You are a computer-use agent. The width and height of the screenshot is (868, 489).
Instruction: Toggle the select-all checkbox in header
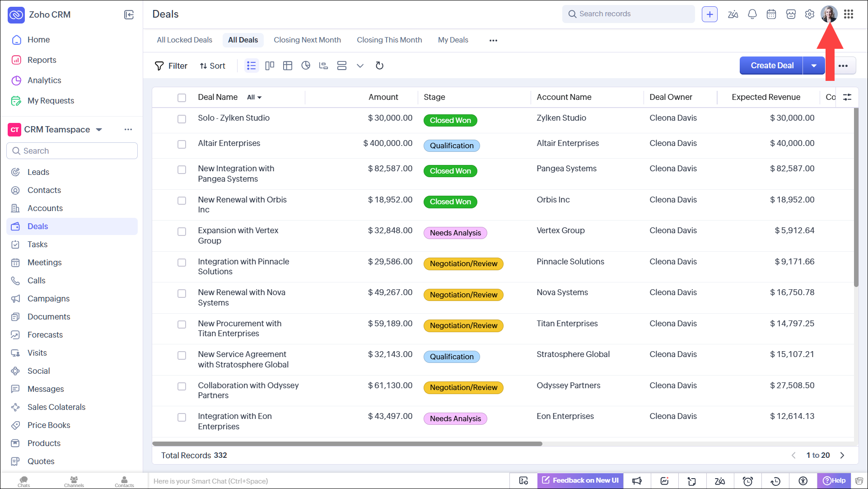click(x=182, y=98)
